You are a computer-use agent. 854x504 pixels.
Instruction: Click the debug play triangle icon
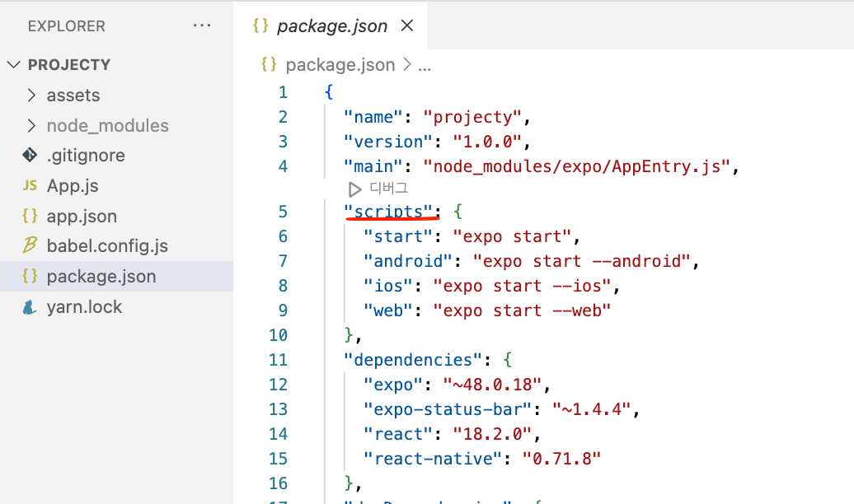pos(354,189)
